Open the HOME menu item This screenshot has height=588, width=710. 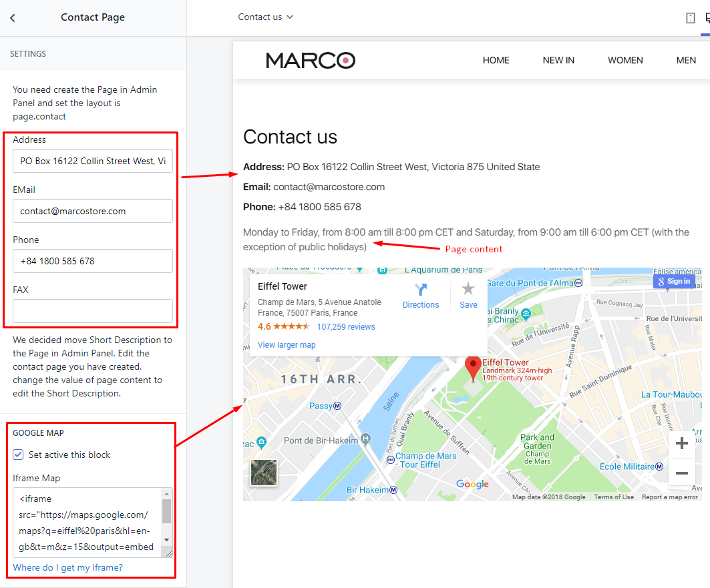(496, 60)
